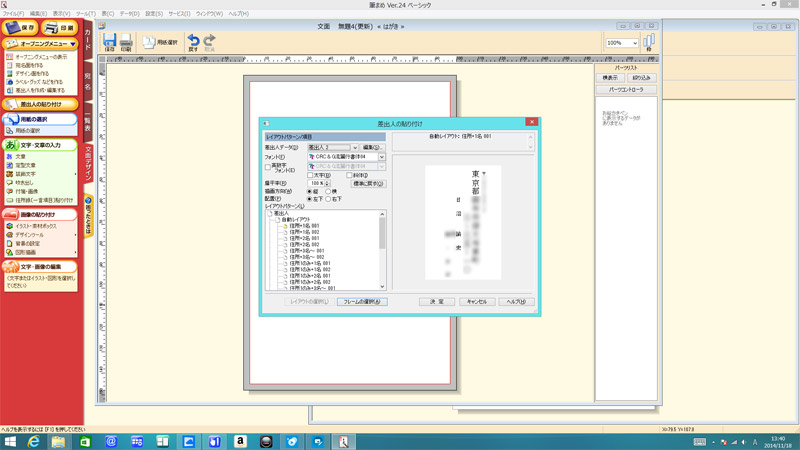Expand the フォント font dropdown

point(381,157)
